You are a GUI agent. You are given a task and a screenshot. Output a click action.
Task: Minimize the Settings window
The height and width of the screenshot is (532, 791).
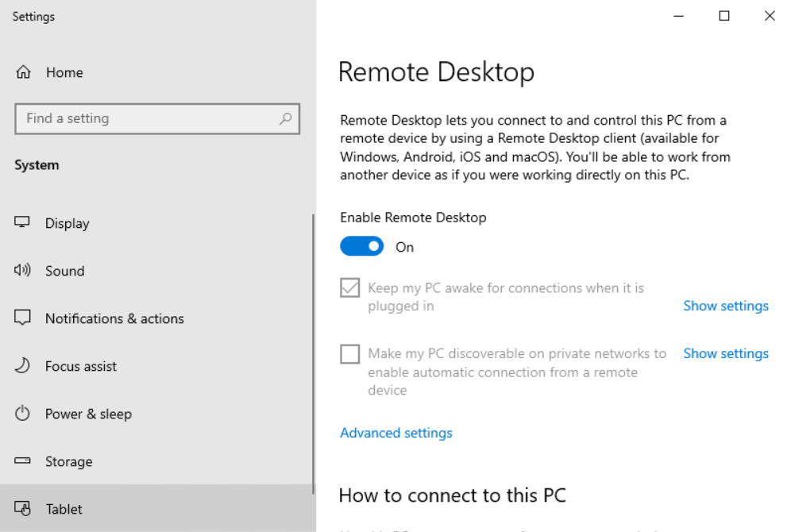(x=678, y=16)
